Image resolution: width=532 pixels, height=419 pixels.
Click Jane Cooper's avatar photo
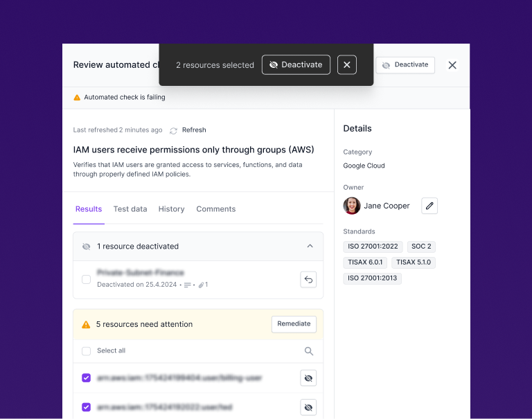pyautogui.click(x=352, y=206)
